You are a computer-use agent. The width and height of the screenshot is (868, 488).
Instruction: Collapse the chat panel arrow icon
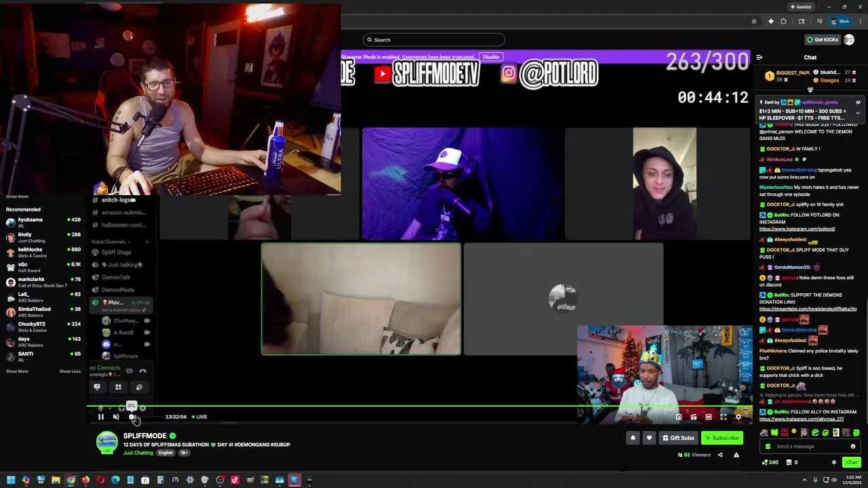759,58
